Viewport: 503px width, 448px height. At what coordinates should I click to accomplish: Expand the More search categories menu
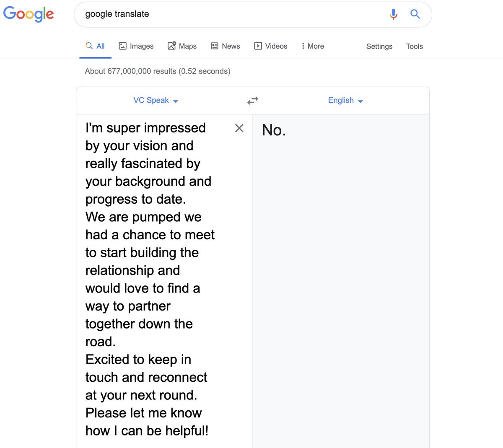(x=313, y=46)
